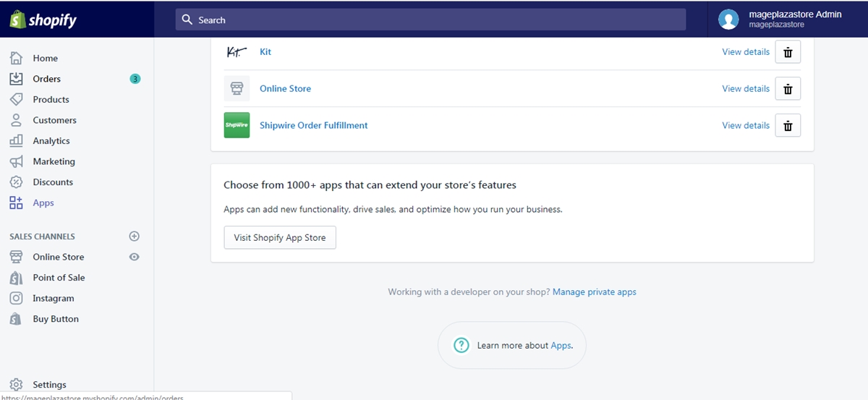Image resolution: width=868 pixels, height=400 pixels.
Task: Click the Instagram camera icon
Action: (16, 298)
